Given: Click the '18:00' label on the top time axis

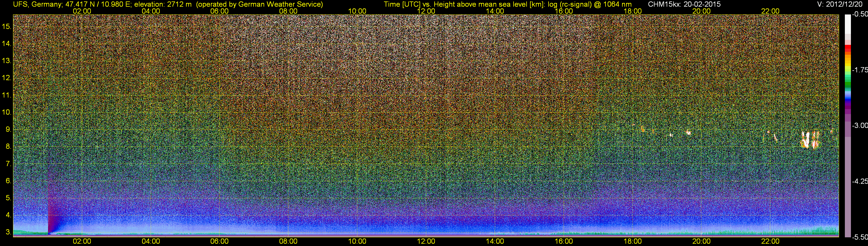Looking at the screenshot, I should (x=632, y=11).
